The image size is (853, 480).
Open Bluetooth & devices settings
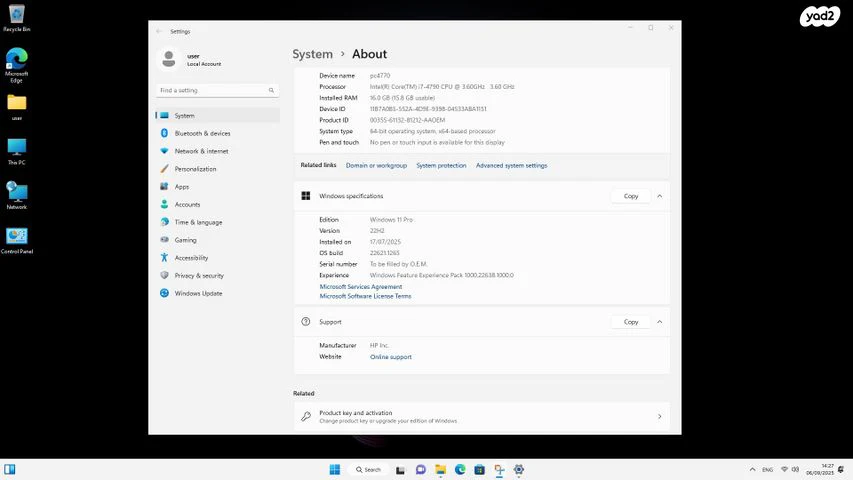pyautogui.click(x=218, y=133)
